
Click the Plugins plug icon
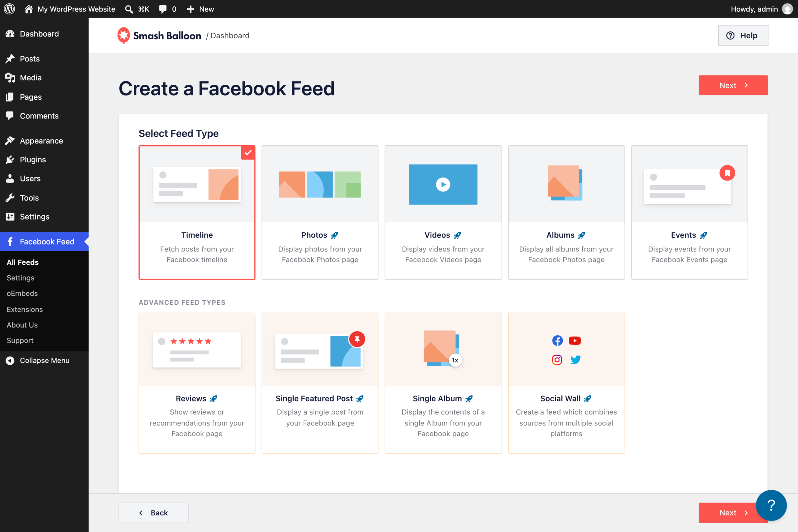tap(10, 160)
